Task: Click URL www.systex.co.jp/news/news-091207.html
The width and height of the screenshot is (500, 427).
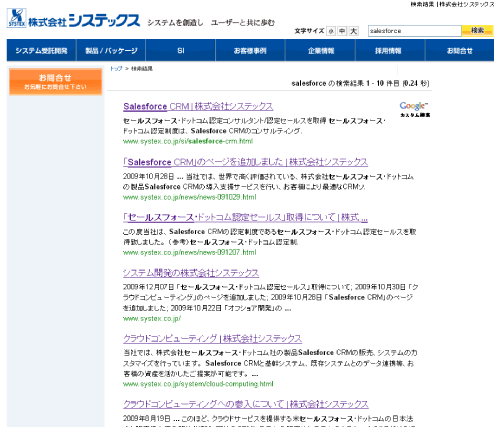Action: (190, 252)
